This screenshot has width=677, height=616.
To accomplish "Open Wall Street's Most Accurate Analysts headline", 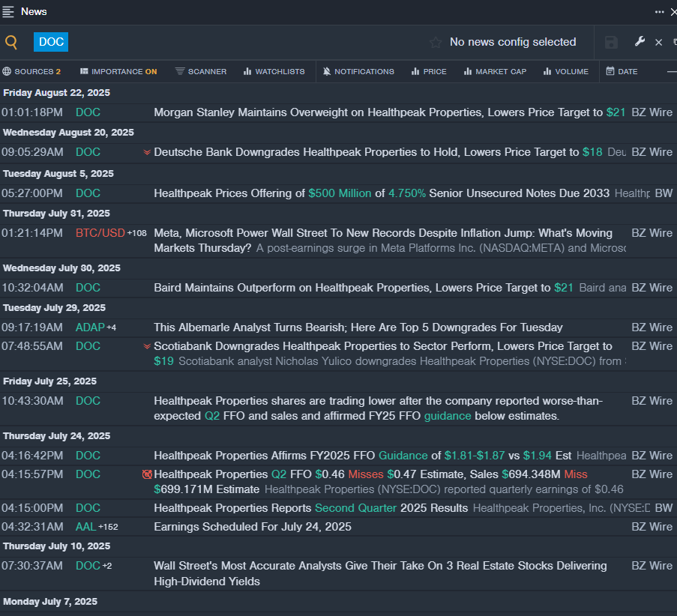I will [380, 573].
